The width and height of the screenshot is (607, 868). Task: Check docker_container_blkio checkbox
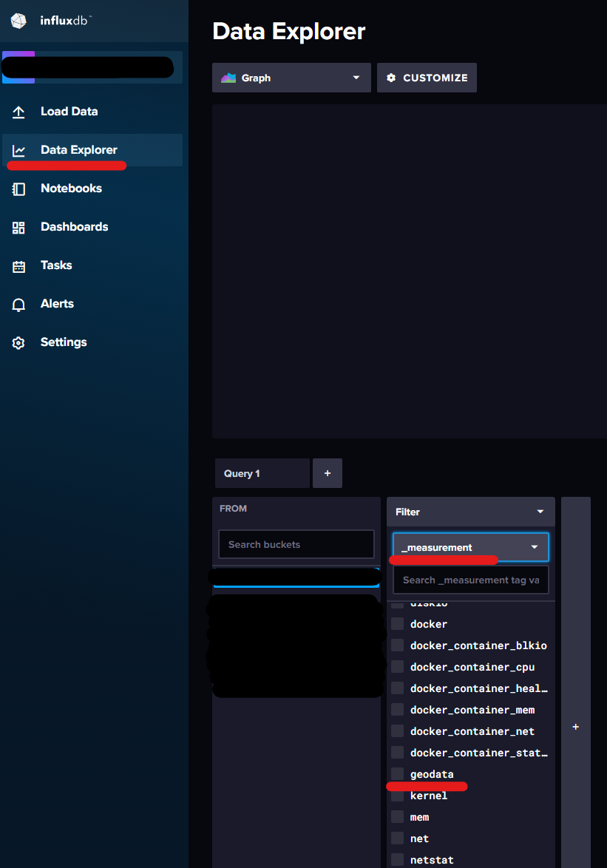pyautogui.click(x=397, y=645)
